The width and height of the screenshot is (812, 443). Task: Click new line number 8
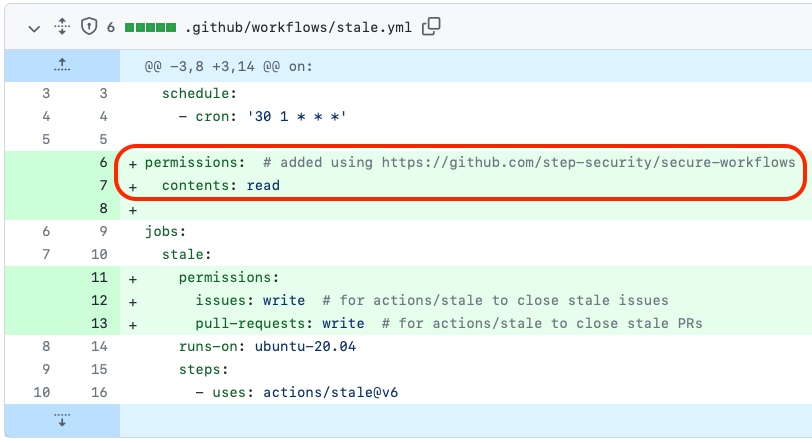point(104,208)
